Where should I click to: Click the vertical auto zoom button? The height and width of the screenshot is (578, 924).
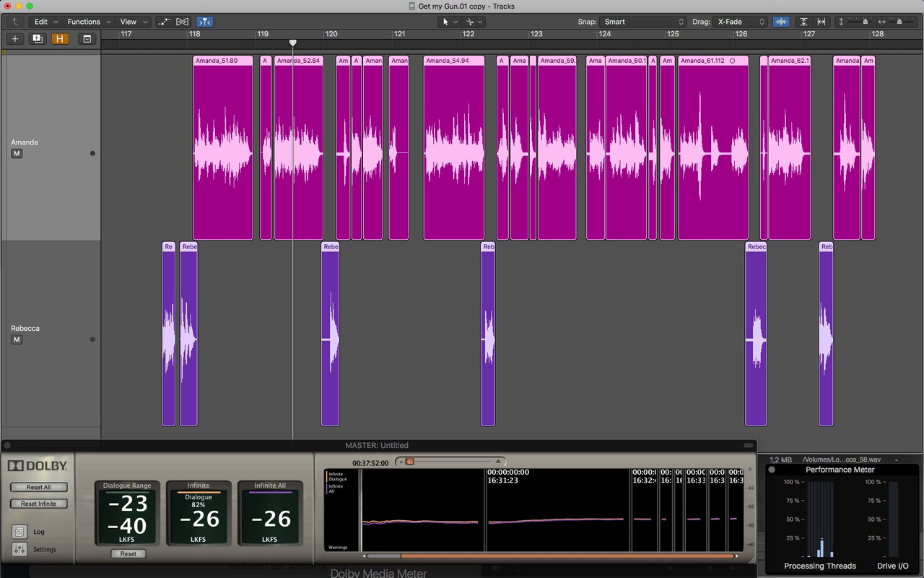(x=804, y=22)
